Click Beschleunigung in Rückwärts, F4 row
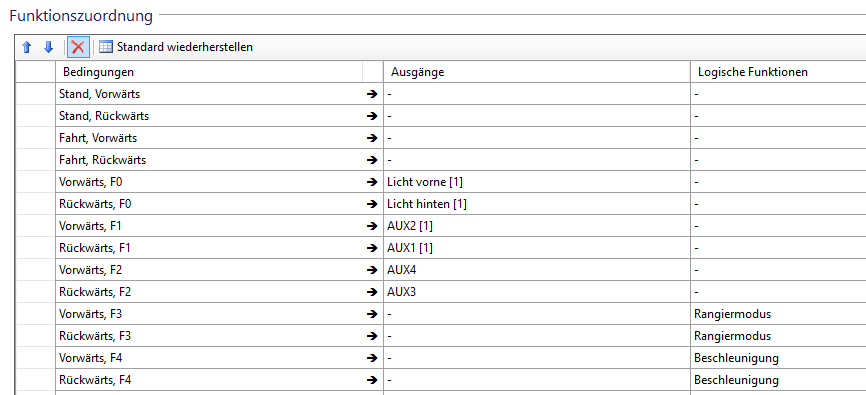The image size is (866, 395). pyautogui.click(x=736, y=380)
